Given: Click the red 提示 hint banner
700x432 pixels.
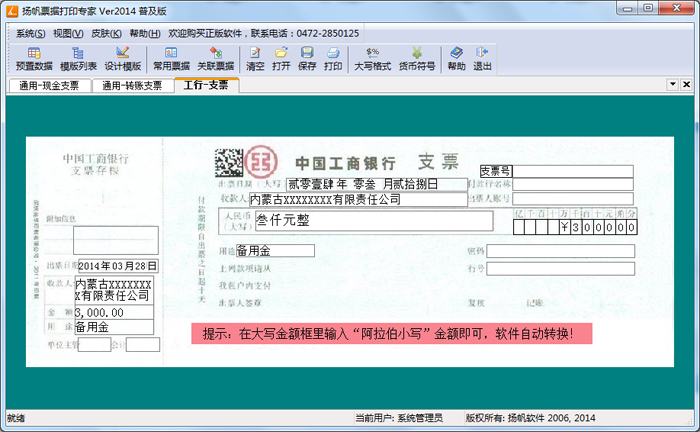Looking at the screenshot, I should coord(392,334).
